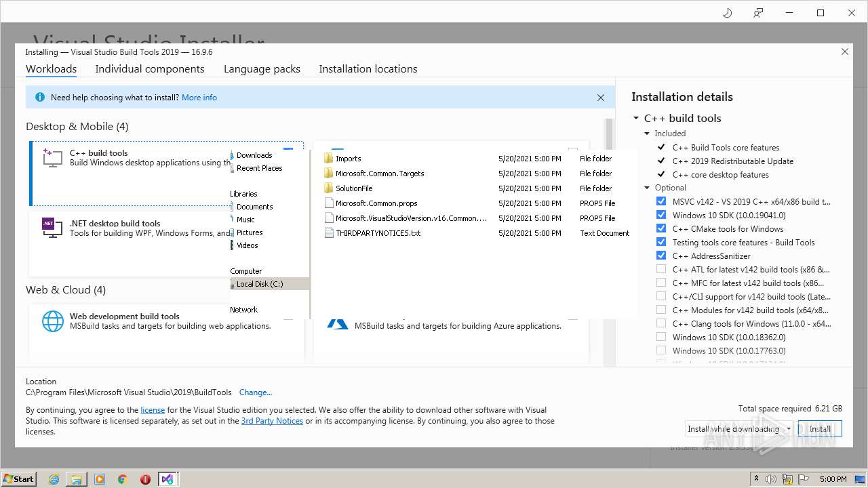This screenshot has width=868, height=488.
Task: Select Recent Places in the navigation pane
Action: click(x=260, y=168)
